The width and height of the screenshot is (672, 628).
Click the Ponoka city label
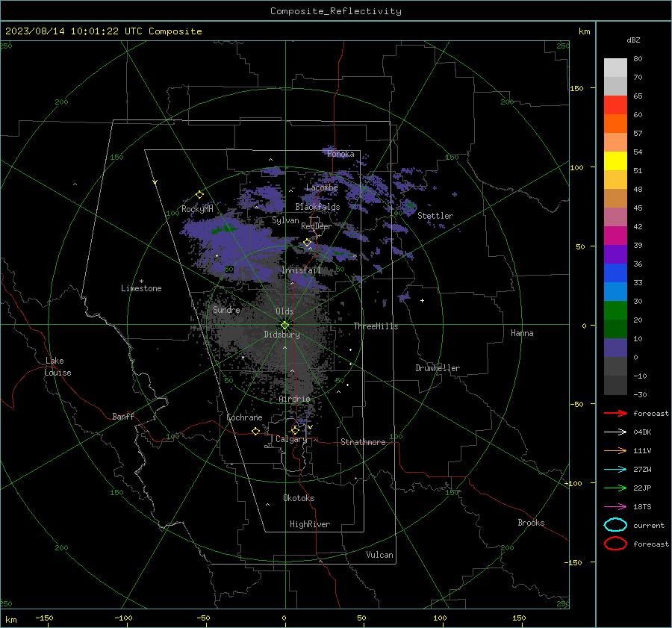coord(340,154)
